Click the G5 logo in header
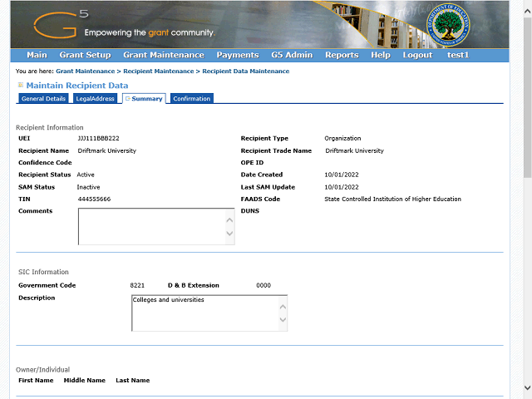532x399 pixels. tap(60, 25)
